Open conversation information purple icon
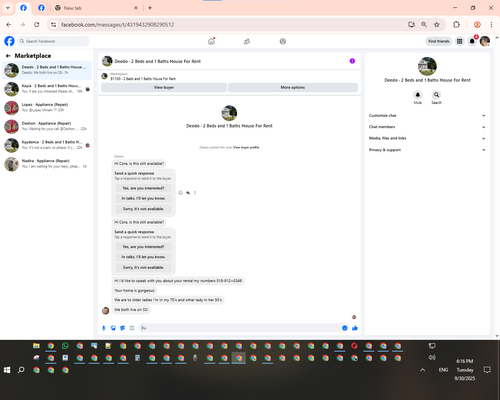 352,61
